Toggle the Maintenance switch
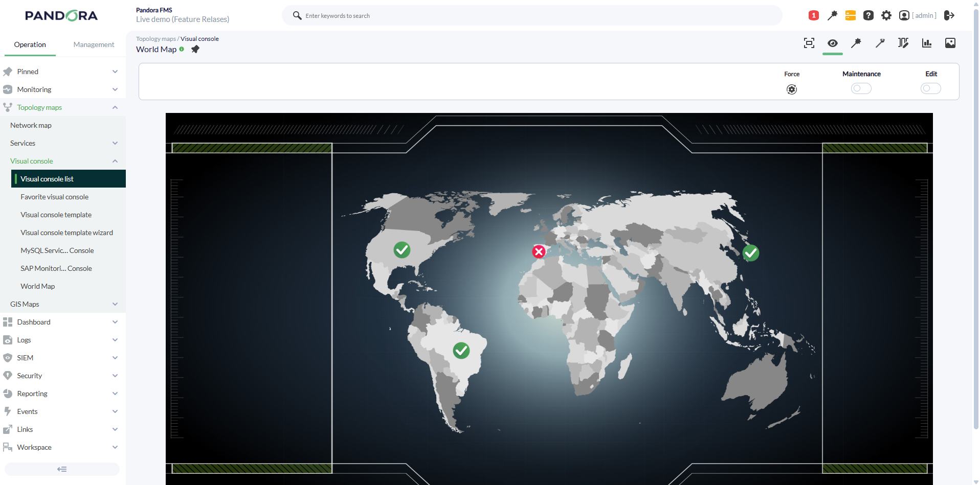The image size is (980, 485). [861, 88]
